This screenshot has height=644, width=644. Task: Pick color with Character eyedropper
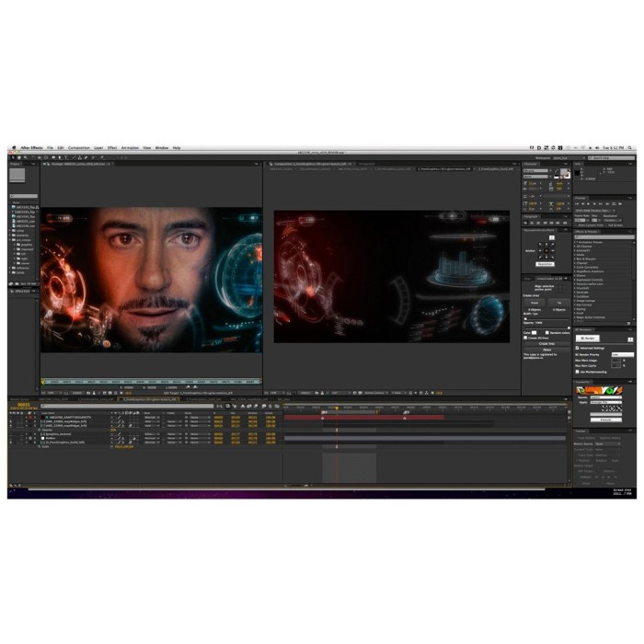pyautogui.click(x=557, y=171)
